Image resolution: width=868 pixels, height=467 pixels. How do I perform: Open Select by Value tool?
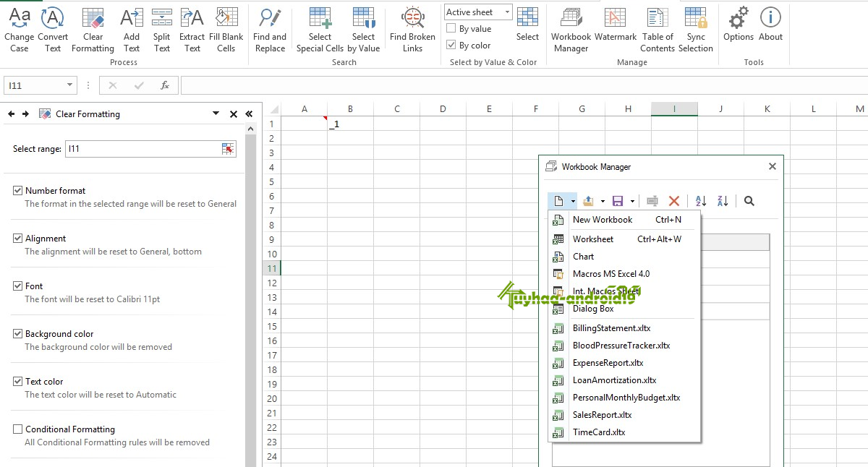coord(363,30)
